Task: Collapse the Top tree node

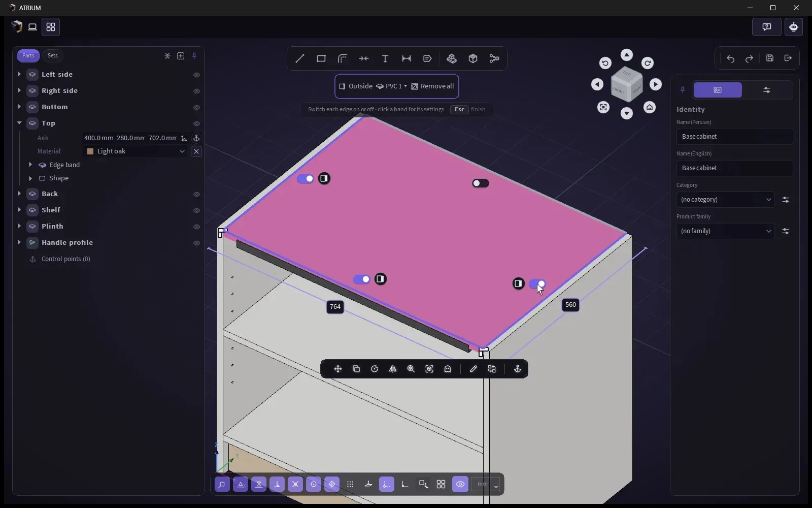Action: click(19, 123)
